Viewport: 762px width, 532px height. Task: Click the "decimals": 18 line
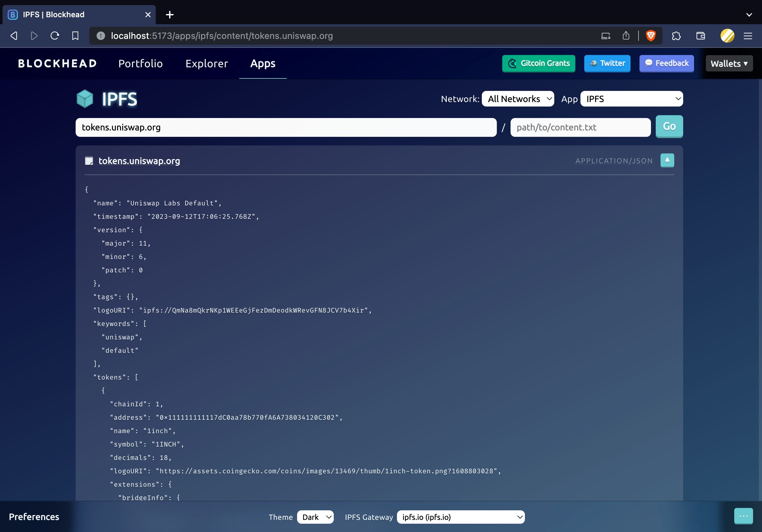coord(141,458)
